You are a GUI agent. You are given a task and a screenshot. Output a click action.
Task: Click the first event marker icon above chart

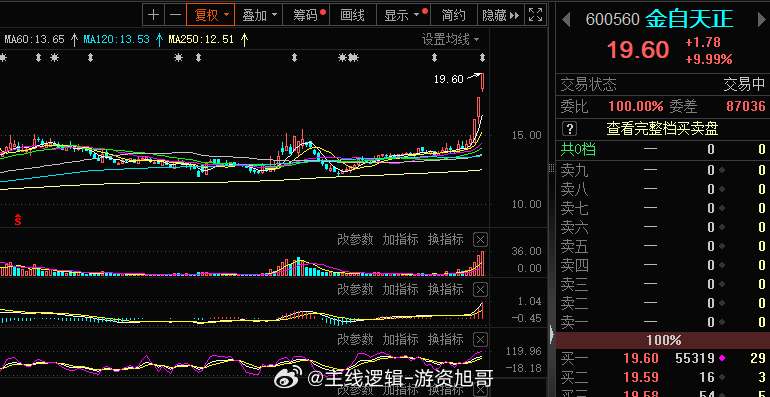coord(2,58)
